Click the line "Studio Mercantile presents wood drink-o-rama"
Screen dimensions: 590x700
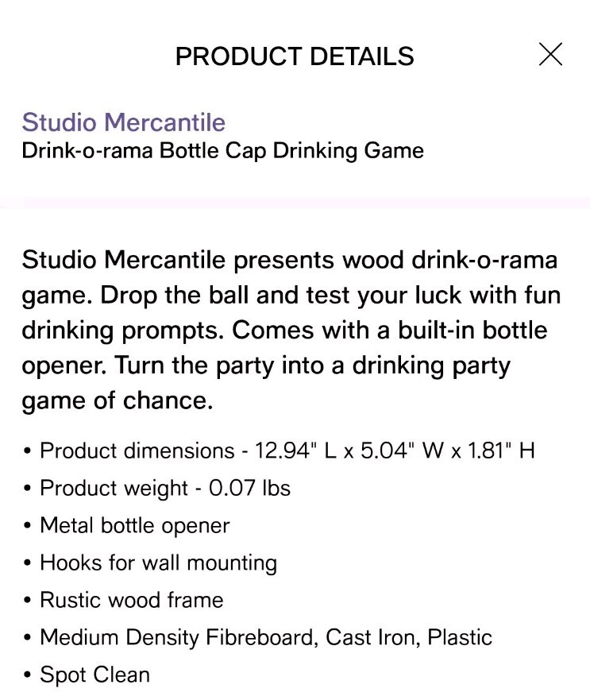290,260
